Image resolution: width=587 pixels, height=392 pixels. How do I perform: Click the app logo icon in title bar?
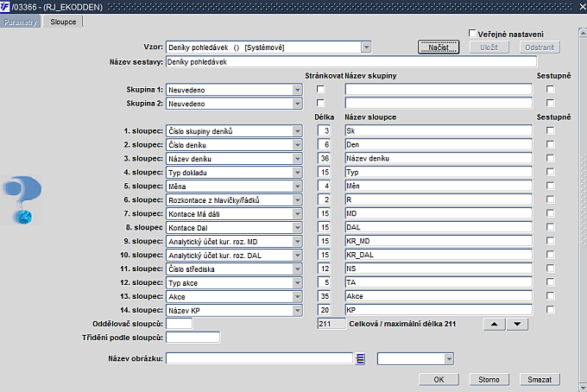pos(5,6)
